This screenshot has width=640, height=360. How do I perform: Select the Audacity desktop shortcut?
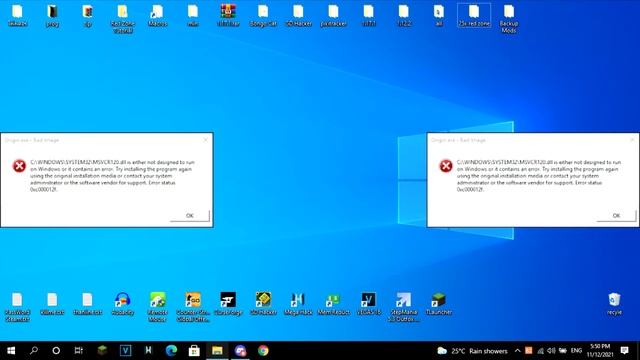tap(122, 304)
